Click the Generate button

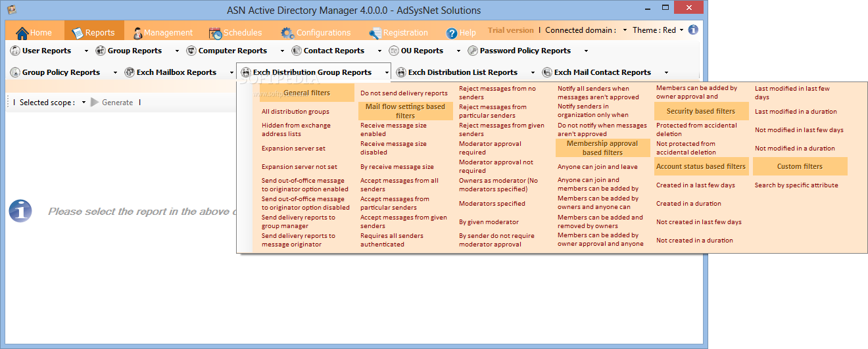coord(112,103)
